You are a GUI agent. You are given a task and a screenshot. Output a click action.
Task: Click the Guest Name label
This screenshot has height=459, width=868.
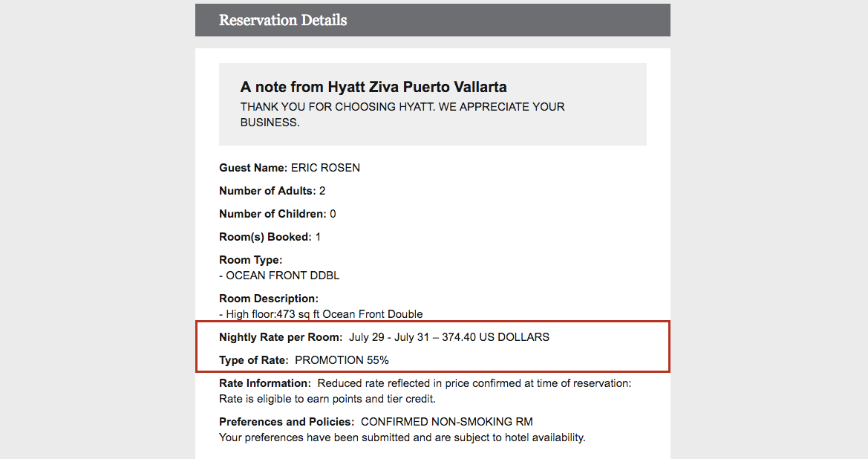253,168
